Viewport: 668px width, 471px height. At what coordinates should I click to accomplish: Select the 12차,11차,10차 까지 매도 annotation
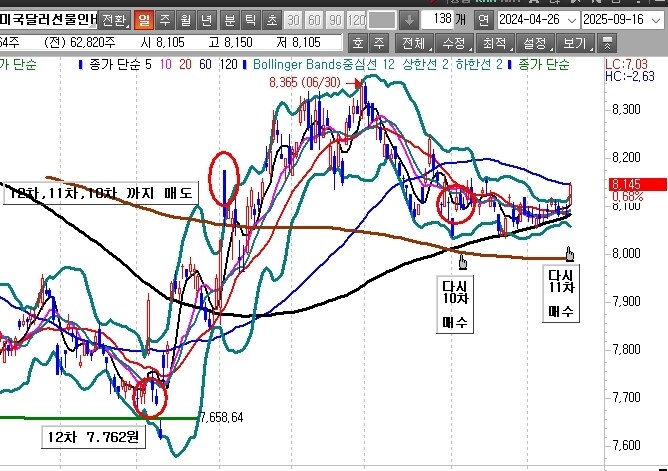coord(101,193)
